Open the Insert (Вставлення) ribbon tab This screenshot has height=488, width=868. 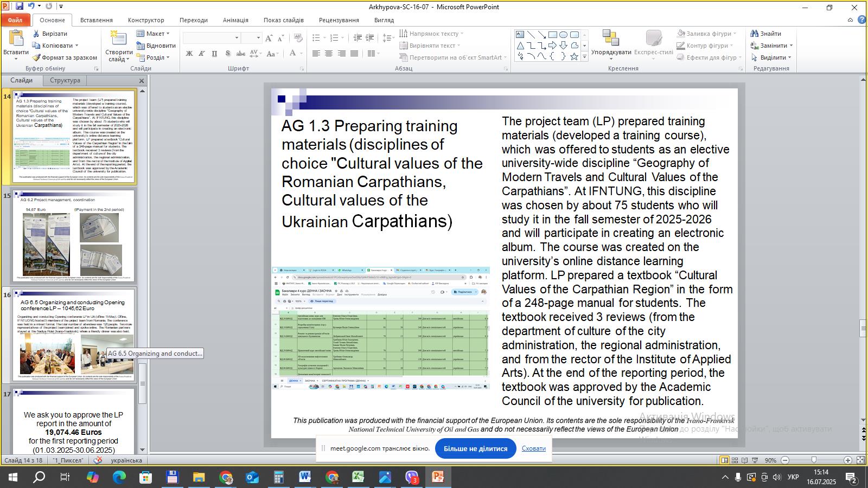click(x=97, y=20)
